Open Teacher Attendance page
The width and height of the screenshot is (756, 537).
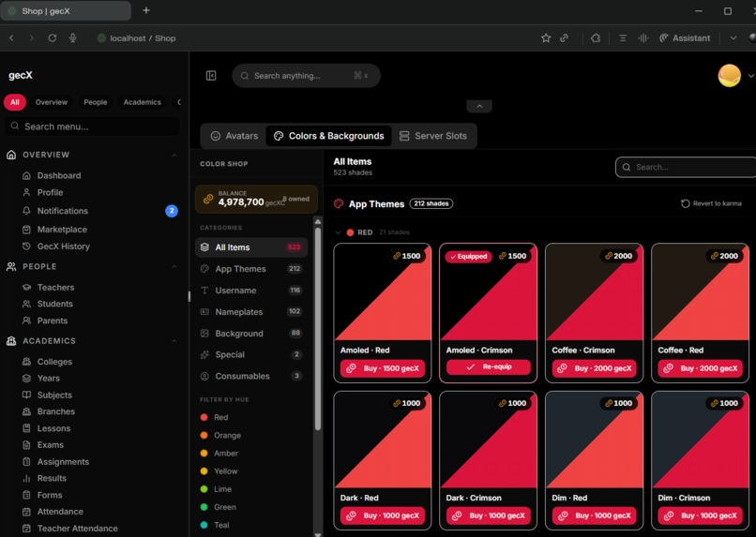[x=78, y=529]
